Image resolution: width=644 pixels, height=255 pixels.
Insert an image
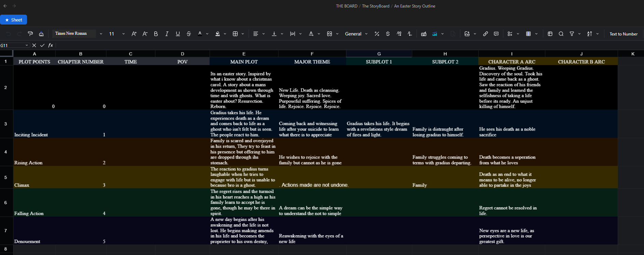tap(467, 34)
